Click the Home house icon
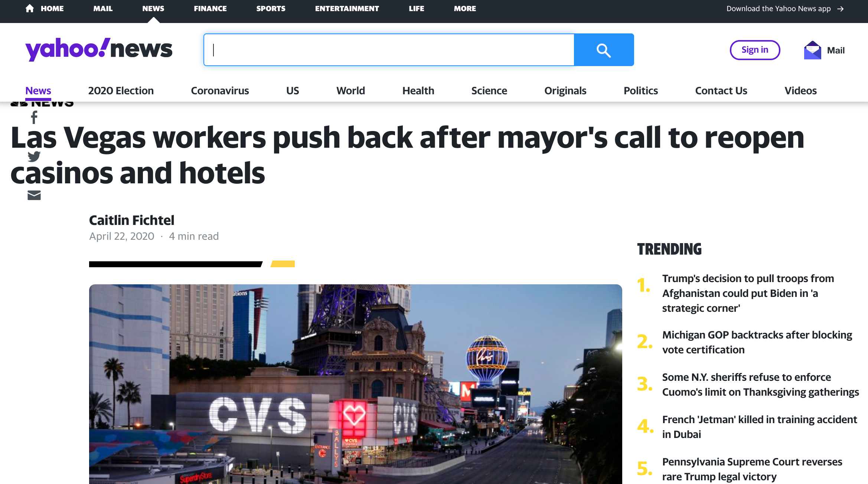 [30, 8]
